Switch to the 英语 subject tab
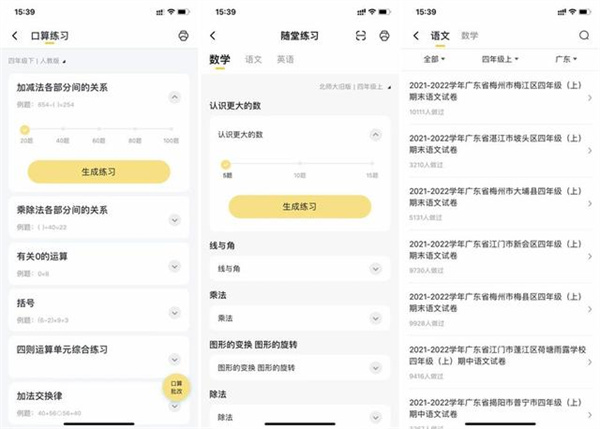 click(x=285, y=59)
